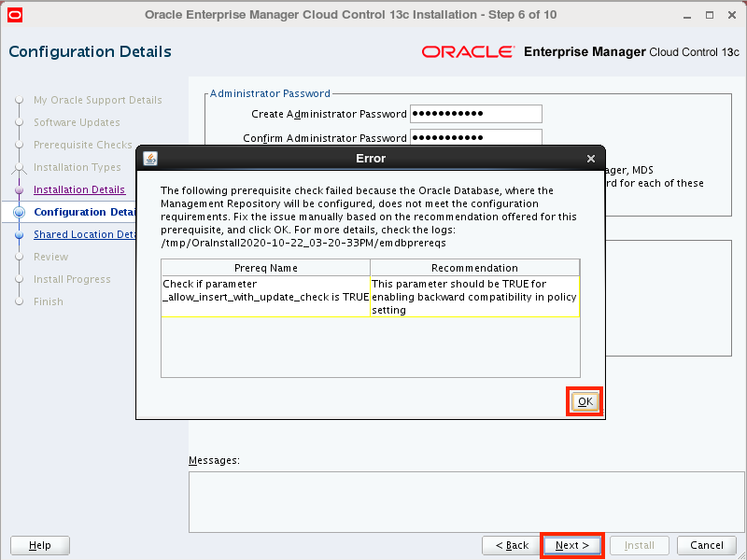Image resolution: width=747 pixels, height=560 pixels.
Task: Click OK in the Error dialog
Action: (585, 401)
